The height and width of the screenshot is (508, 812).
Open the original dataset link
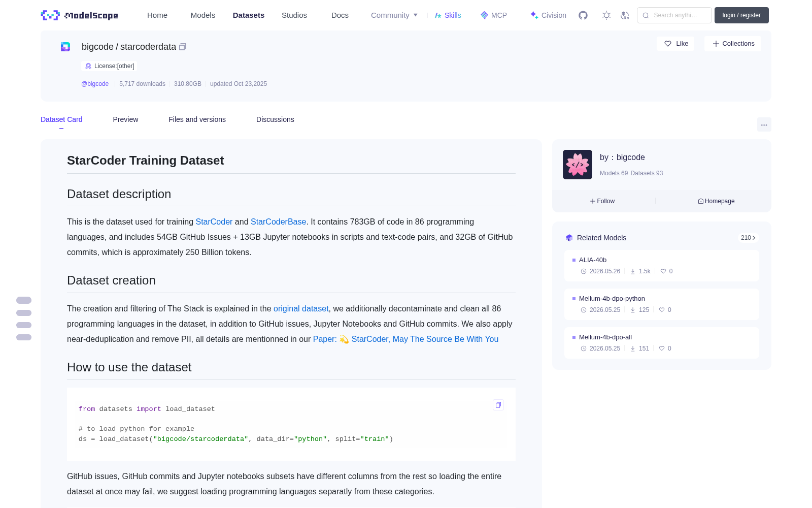(301, 309)
